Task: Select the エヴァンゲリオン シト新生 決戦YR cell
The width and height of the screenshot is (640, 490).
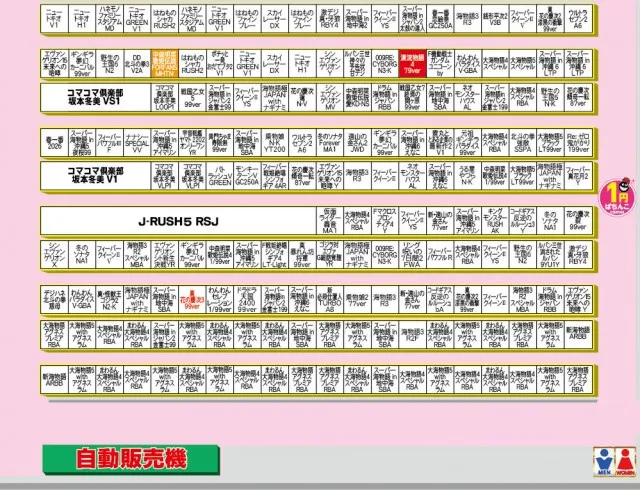Action: (164, 255)
